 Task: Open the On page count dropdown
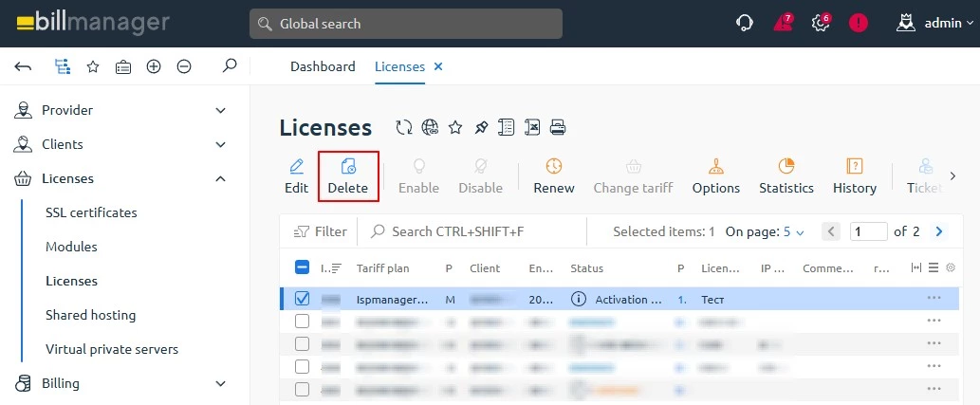pos(792,231)
